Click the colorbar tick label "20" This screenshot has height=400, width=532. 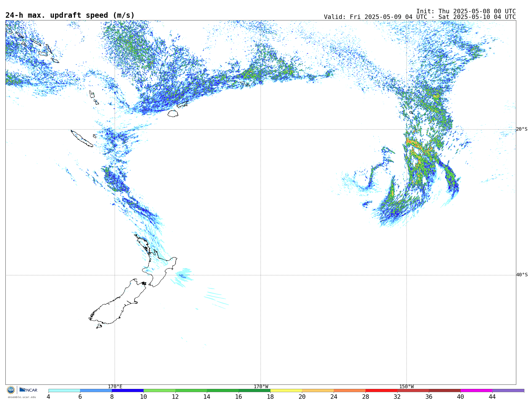(x=302, y=397)
